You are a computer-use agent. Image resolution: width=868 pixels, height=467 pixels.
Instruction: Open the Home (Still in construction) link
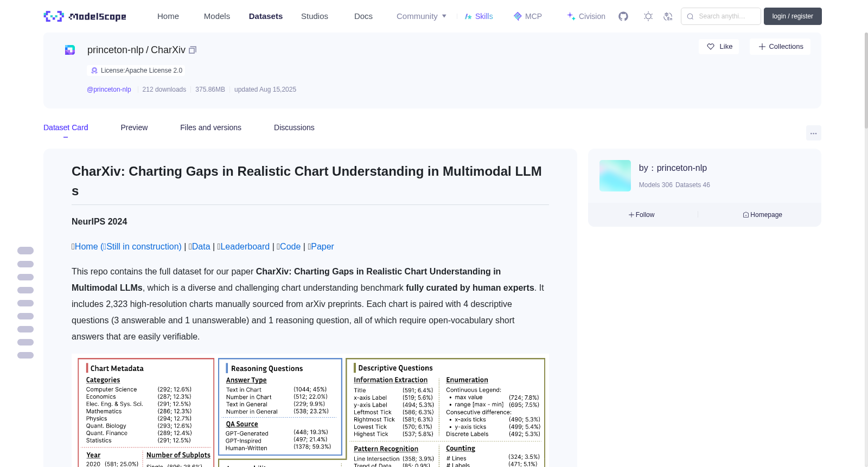(127, 247)
